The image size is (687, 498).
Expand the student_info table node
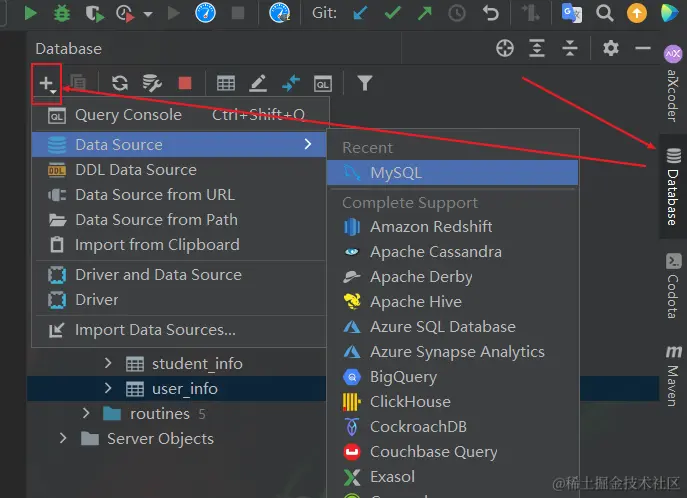pos(108,363)
